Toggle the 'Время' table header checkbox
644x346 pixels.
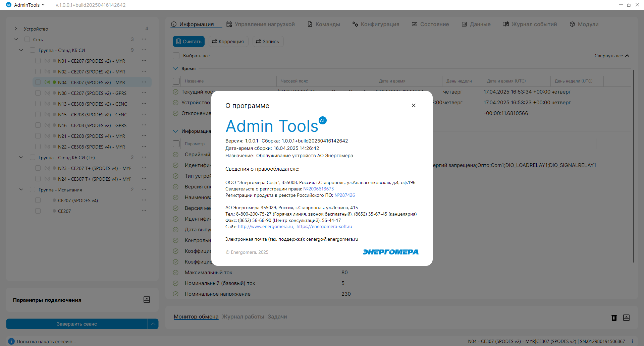pos(176,81)
